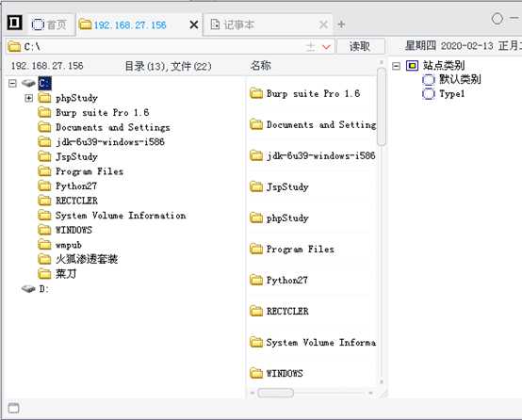The image size is (522, 420).
Task: Select the C: drive in tree
Action: pos(44,83)
